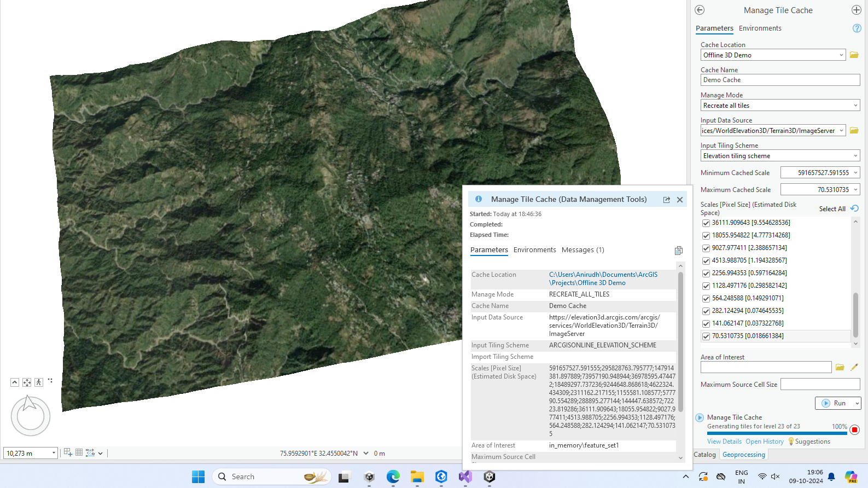This screenshot has height=488, width=868.
Task: Copy the tool details with the clipboard icon
Action: coord(679,251)
